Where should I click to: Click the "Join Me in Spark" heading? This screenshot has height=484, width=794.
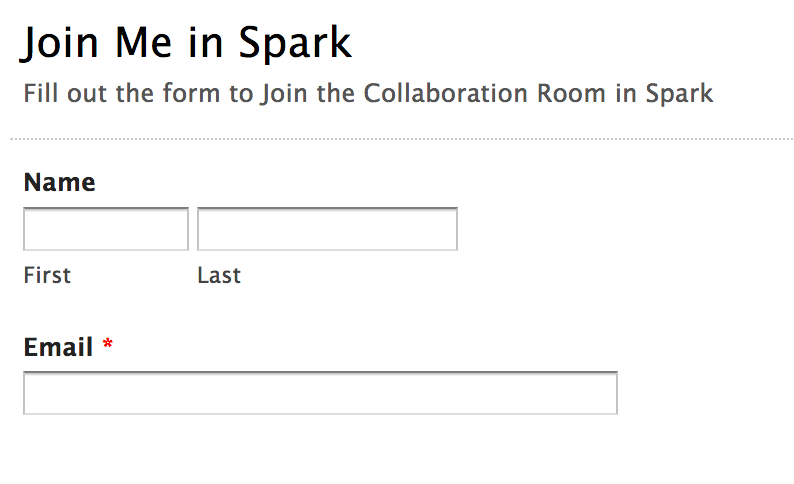point(187,43)
